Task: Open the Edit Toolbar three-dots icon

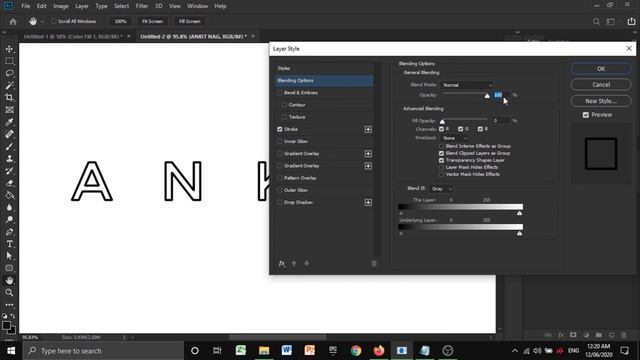Action: pyautogui.click(x=9, y=304)
